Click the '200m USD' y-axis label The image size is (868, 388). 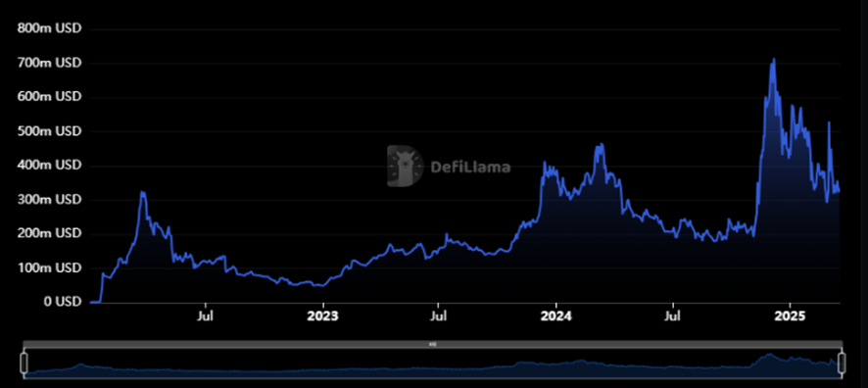49,233
